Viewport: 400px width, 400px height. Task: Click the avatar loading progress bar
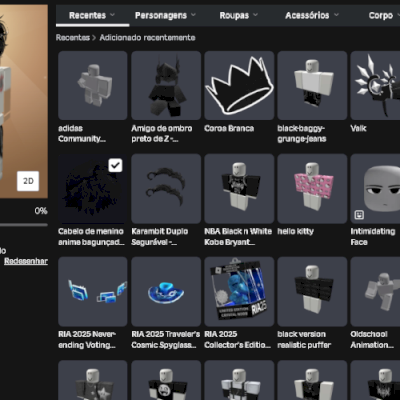(x=24, y=225)
